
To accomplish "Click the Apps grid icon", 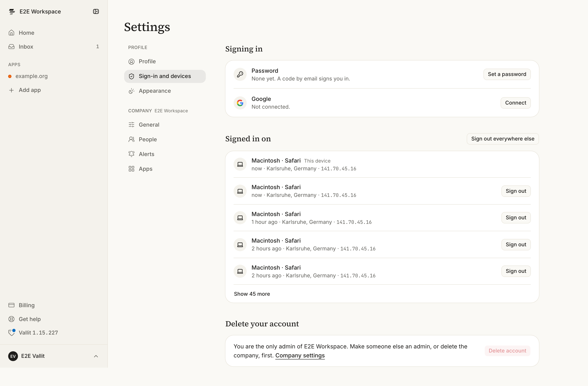I will click(x=131, y=169).
